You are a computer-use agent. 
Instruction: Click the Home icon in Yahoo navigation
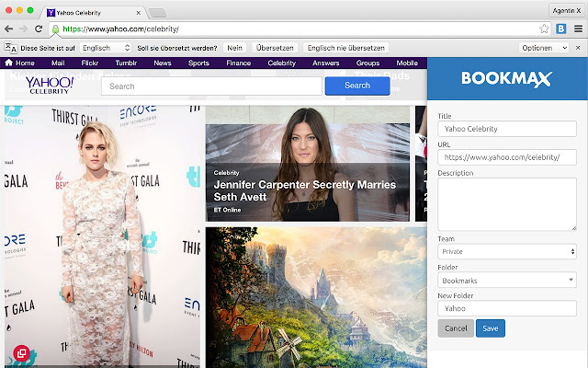[x=8, y=63]
